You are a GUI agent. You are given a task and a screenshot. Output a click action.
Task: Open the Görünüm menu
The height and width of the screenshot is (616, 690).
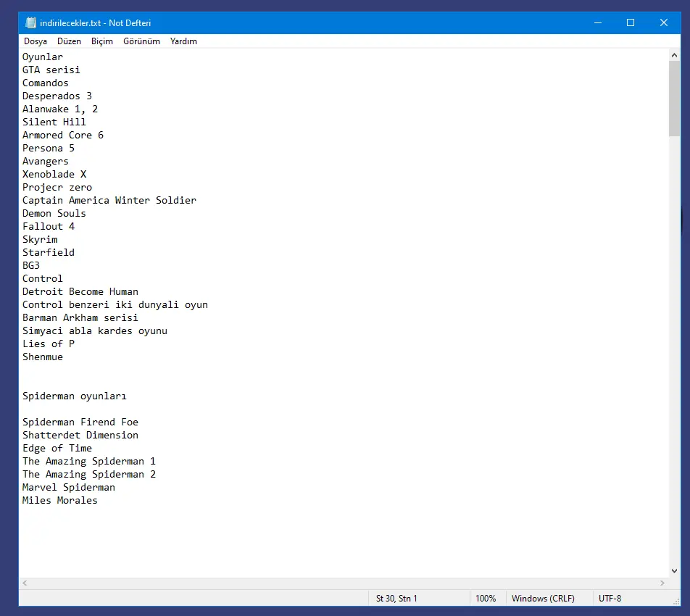point(141,41)
